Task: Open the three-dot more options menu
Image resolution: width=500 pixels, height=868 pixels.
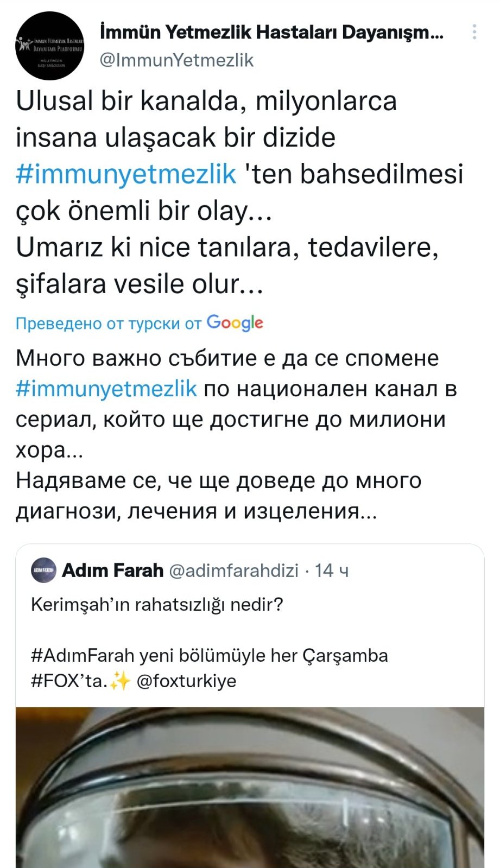Action: click(474, 32)
